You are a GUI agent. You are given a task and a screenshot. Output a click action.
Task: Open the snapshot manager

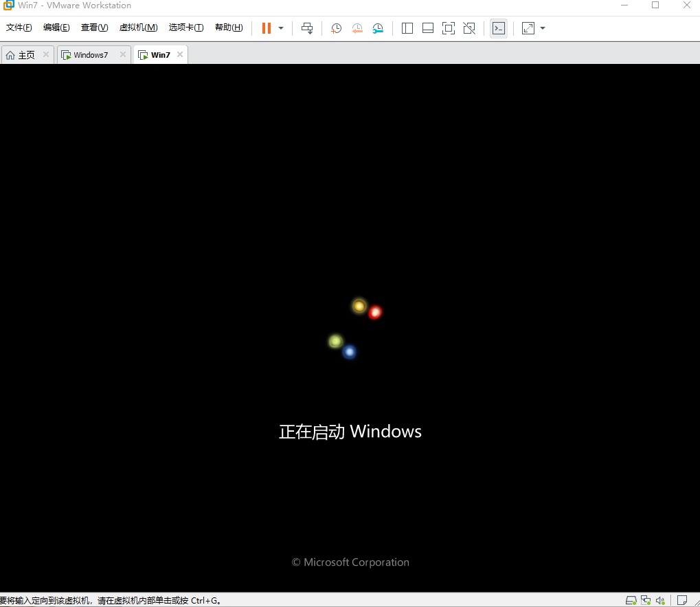tap(378, 28)
